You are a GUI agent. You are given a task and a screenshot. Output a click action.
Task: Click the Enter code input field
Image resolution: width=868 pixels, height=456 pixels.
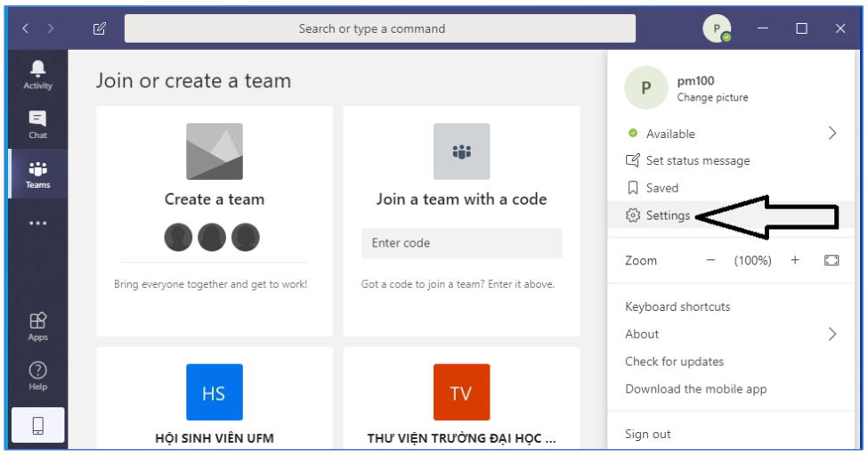pos(461,243)
